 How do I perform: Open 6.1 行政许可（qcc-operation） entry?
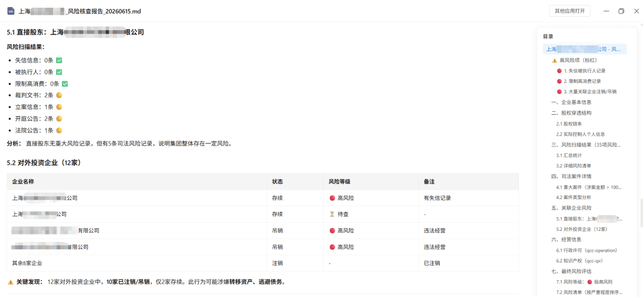pos(587,250)
